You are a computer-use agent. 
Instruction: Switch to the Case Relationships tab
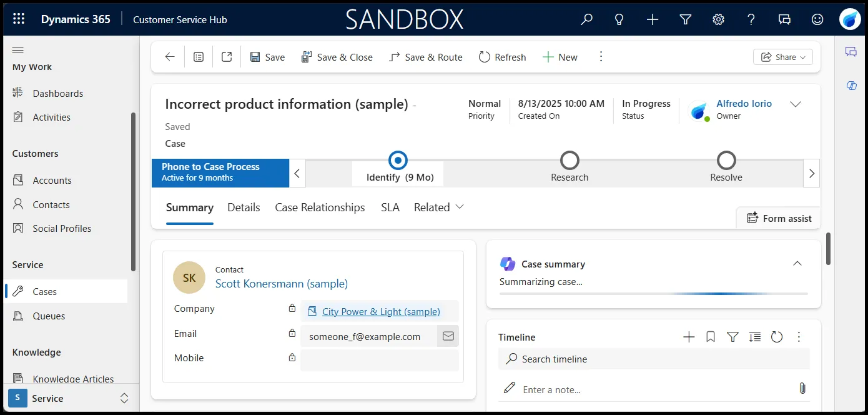click(320, 207)
